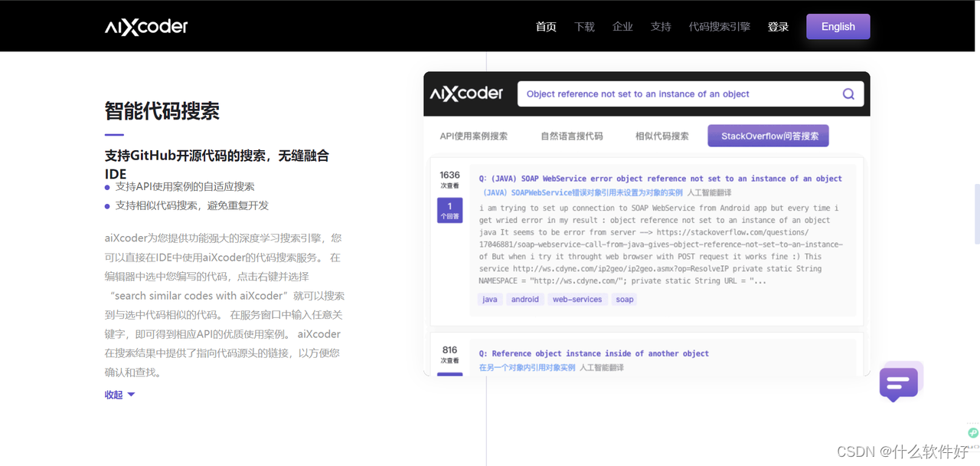Click the java tag
Image resolution: width=980 pixels, height=466 pixels.
click(490, 300)
